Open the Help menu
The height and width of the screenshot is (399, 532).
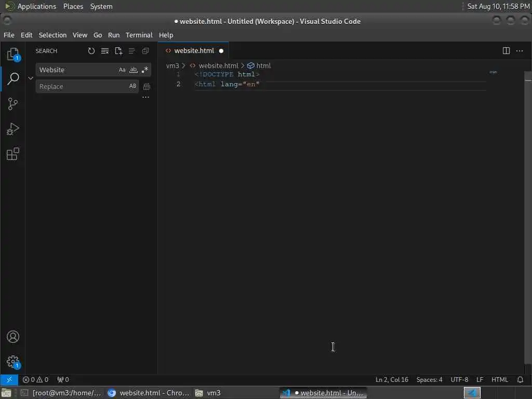coord(166,35)
